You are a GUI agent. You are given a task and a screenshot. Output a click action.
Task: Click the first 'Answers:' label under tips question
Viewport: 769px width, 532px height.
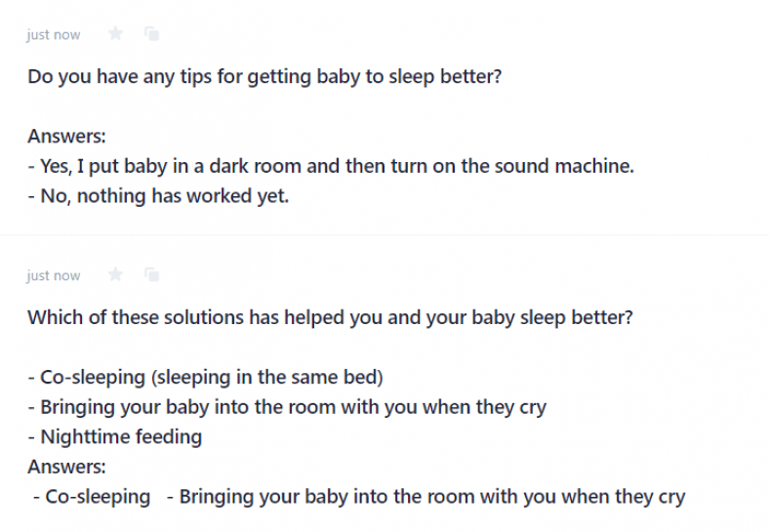coord(66,137)
